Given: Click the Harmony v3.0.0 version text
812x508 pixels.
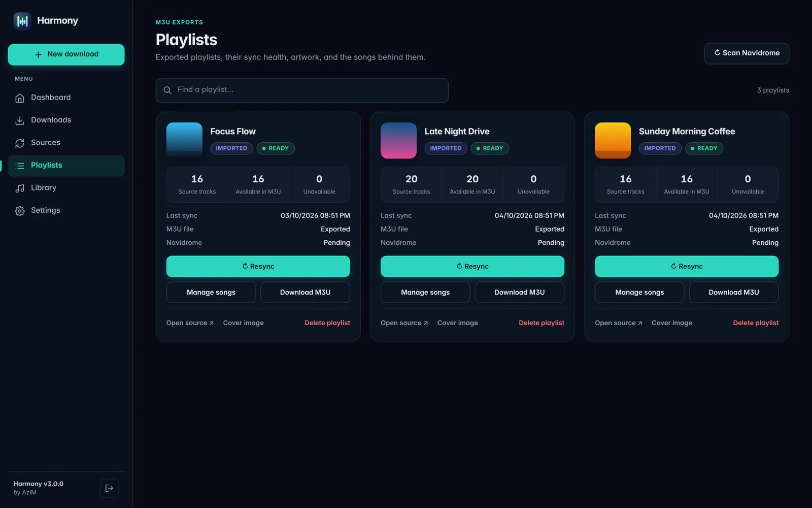Looking at the screenshot, I should [39, 484].
